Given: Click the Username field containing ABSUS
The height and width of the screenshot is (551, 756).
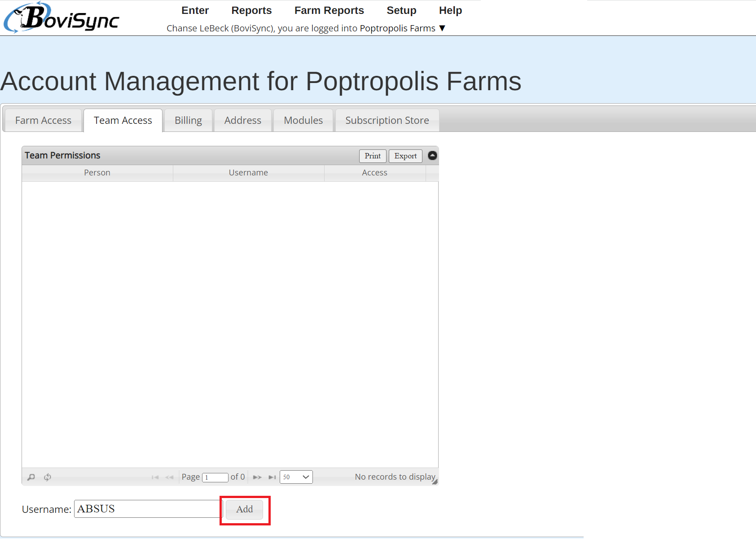Looking at the screenshot, I should (148, 509).
